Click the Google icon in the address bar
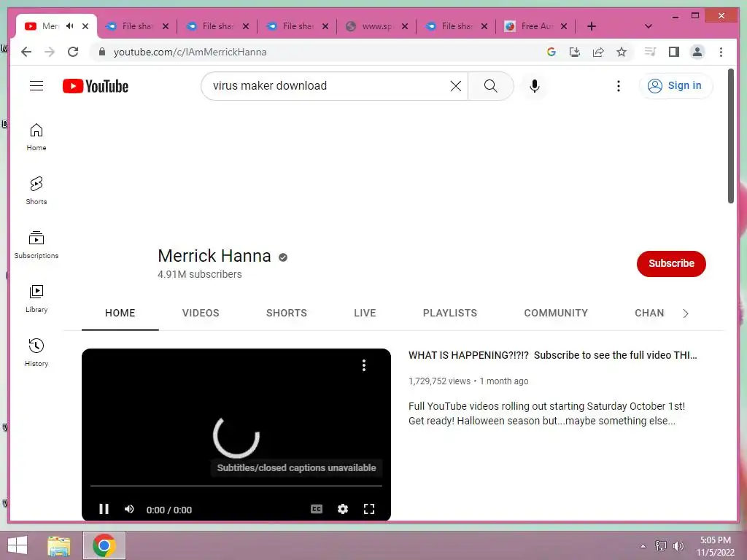747x560 pixels. pos(551,52)
